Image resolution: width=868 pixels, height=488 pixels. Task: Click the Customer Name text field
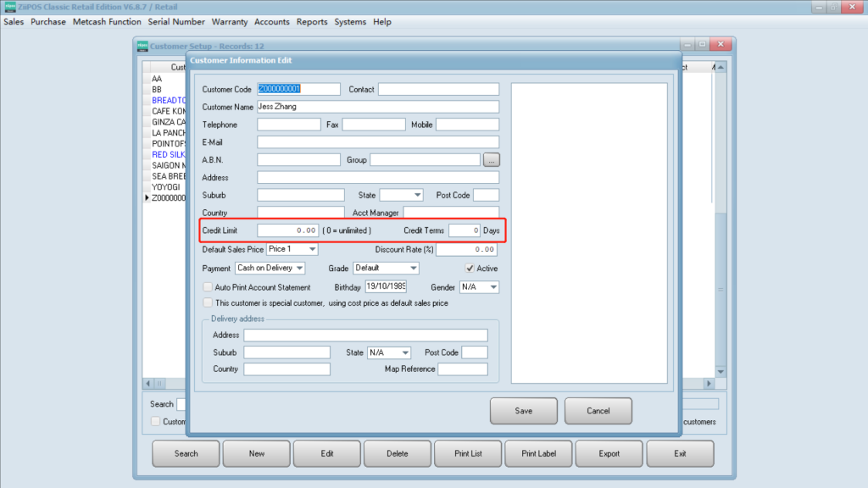[377, 107]
